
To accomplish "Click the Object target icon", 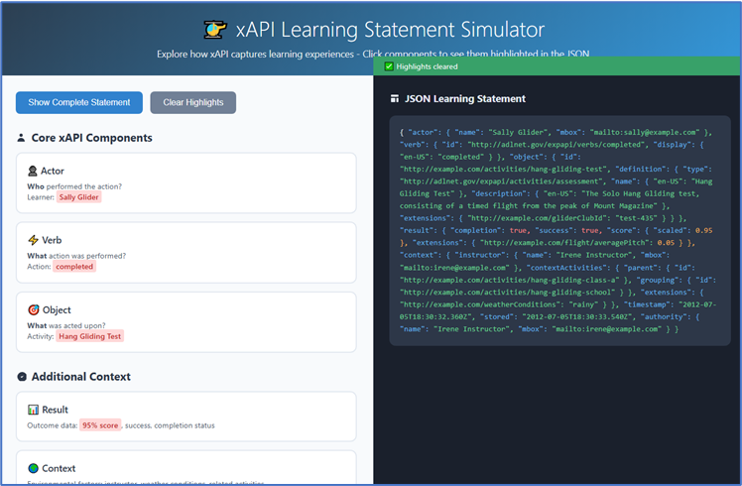I will coord(33,310).
